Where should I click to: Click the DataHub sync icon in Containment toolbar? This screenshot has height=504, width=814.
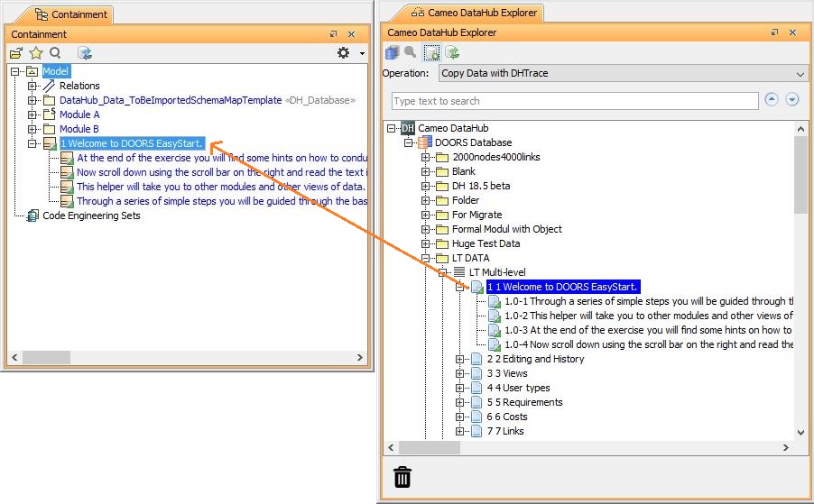point(85,53)
